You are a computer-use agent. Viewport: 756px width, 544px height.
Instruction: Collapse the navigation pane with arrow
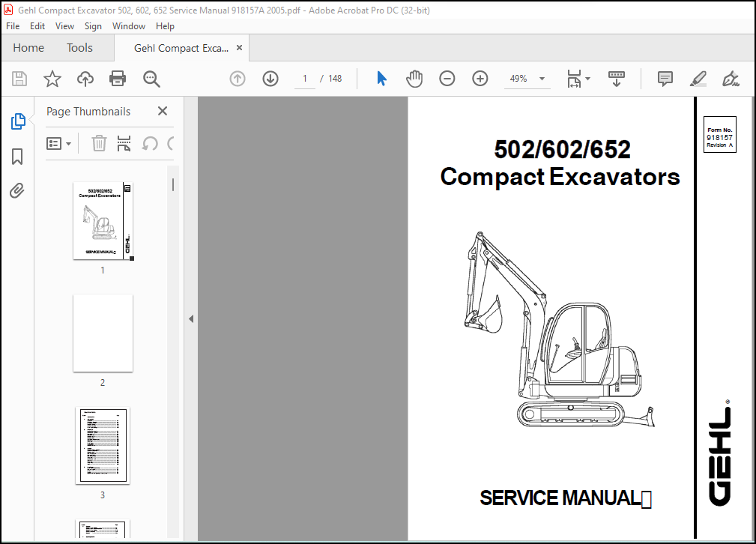coord(191,318)
